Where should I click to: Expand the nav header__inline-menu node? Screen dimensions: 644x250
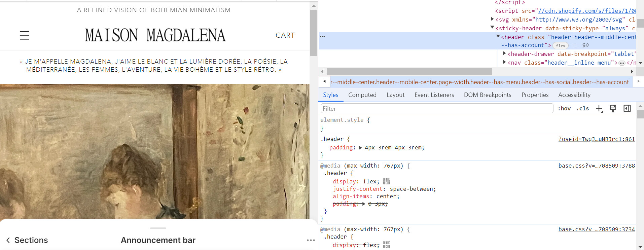point(504,62)
